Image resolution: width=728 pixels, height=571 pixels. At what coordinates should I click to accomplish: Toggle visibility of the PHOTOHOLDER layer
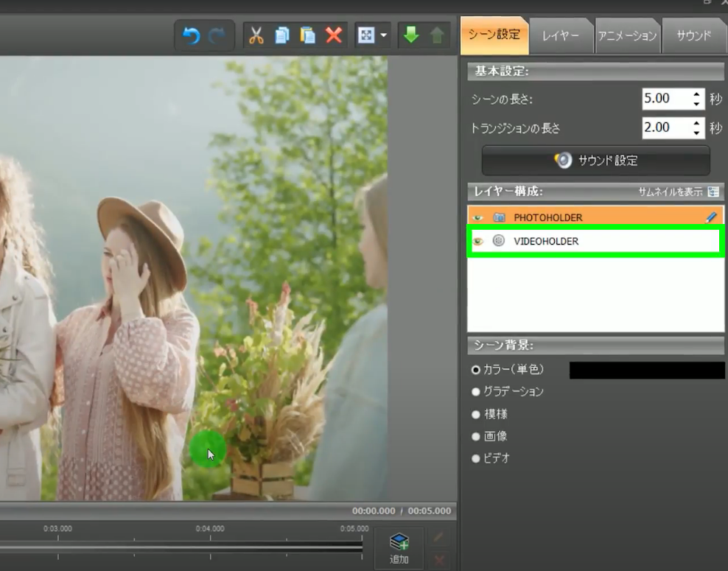pos(477,218)
